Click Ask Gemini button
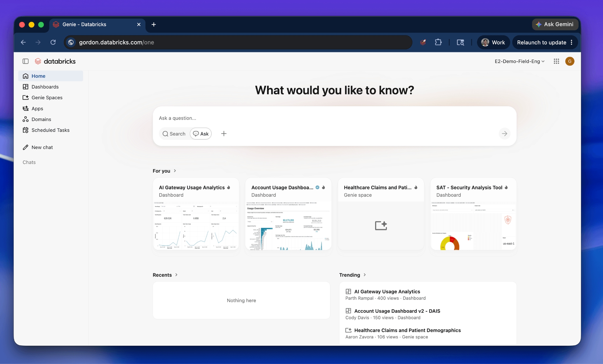Screen dimensions: 603x364 pyautogui.click(x=555, y=24)
